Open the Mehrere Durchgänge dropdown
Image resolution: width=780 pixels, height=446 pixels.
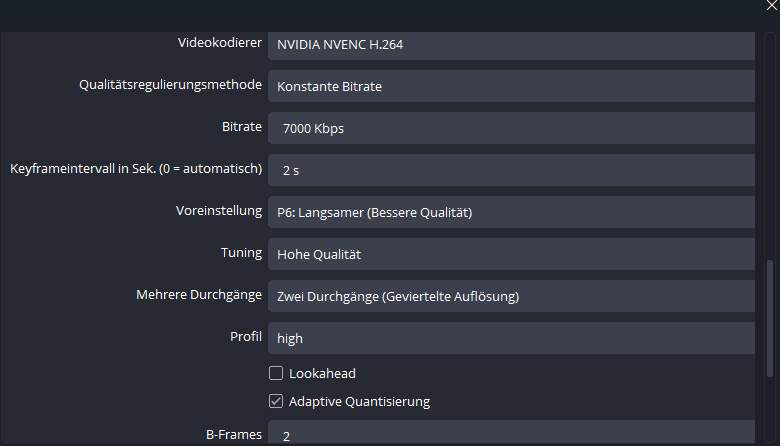point(510,296)
